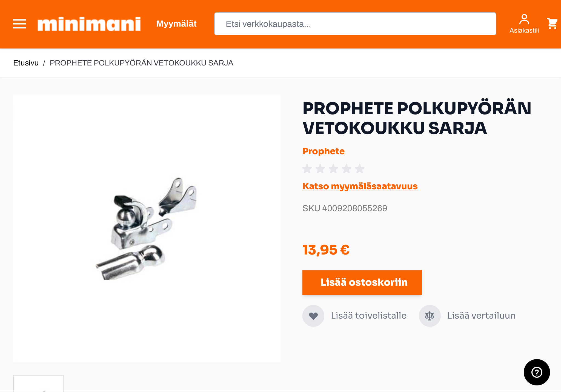Click the minimani logo
561x392 pixels.
pyautogui.click(x=89, y=24)
